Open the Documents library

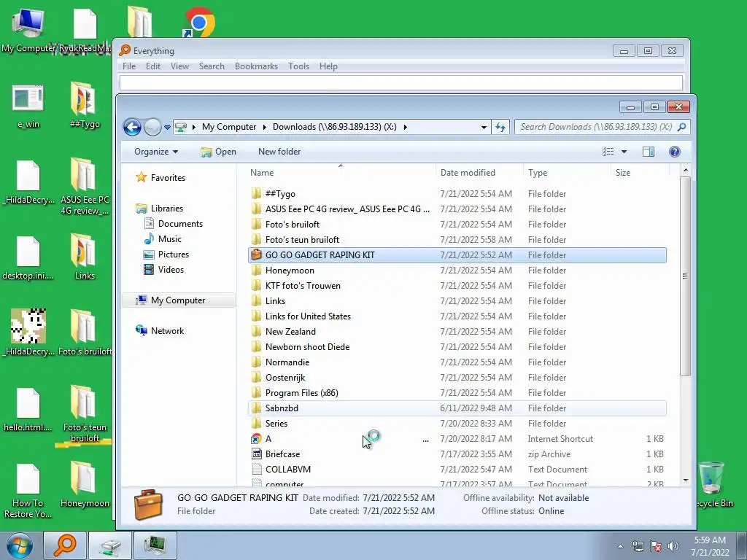coord(180,223)
